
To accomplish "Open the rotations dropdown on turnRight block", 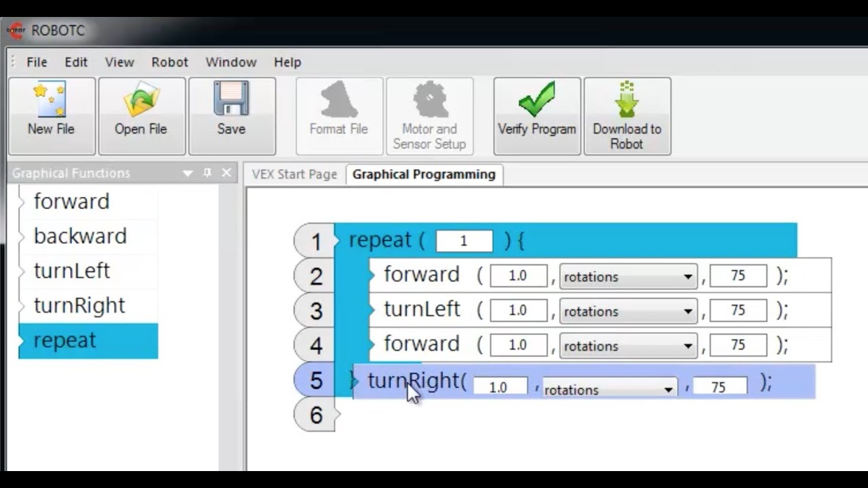I will pos(610,388).
